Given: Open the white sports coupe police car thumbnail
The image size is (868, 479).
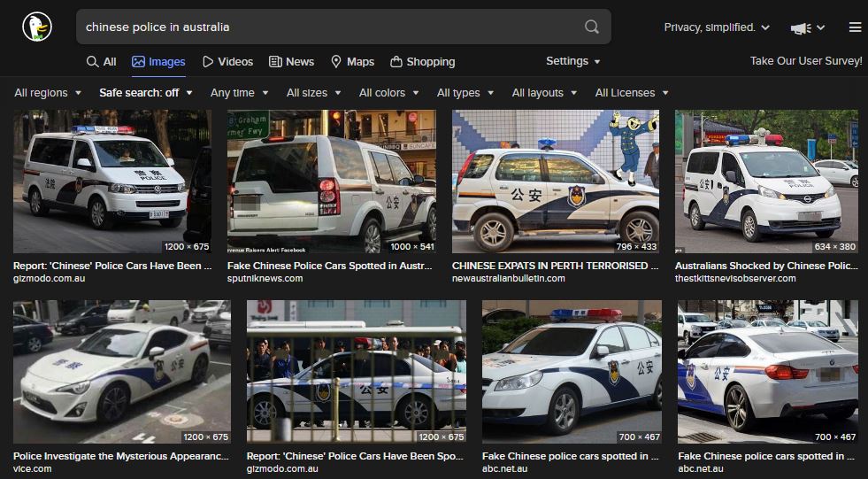Looking at the screenshot, I should (x=122, y=372).
